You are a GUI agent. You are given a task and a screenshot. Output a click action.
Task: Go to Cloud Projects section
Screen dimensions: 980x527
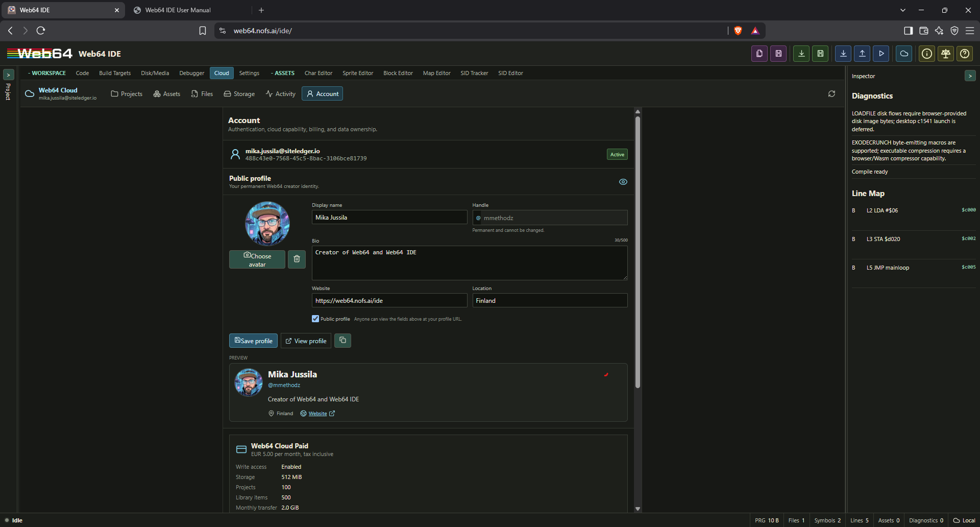pyautogui.click(x=127, y=94)
